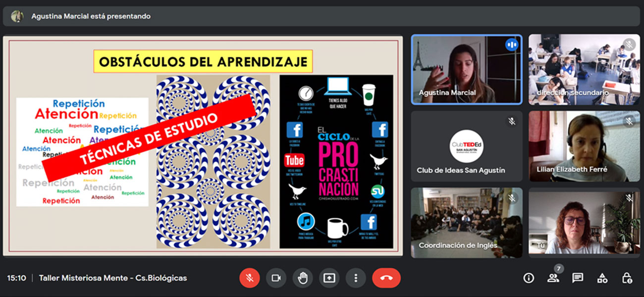Select the Coordinación de Inglés video tile
Viewport: 644px width, 297px height.
coord(466,223)
